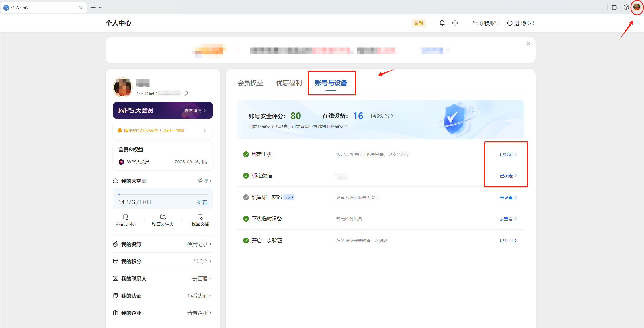Click 扩容 to expand cloud storage

pyautogui.click(x=202, y=202)
